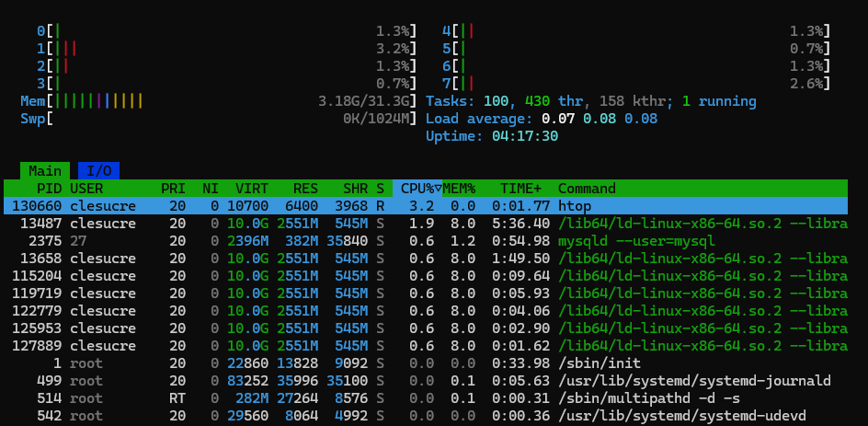
Task: Click user 27 in mysqld row
Action: pos(78,241)
